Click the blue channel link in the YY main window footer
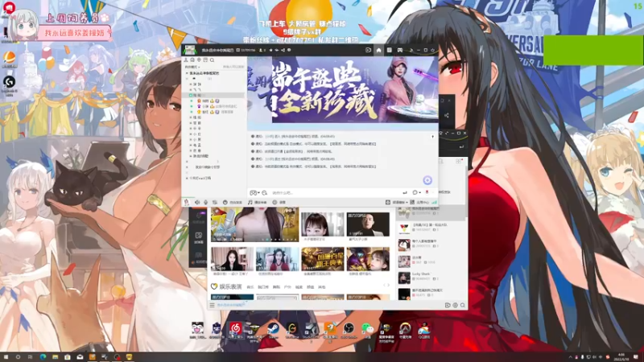Image resolution: width=644 pixels, height=362 pixels. coord(231,306)
